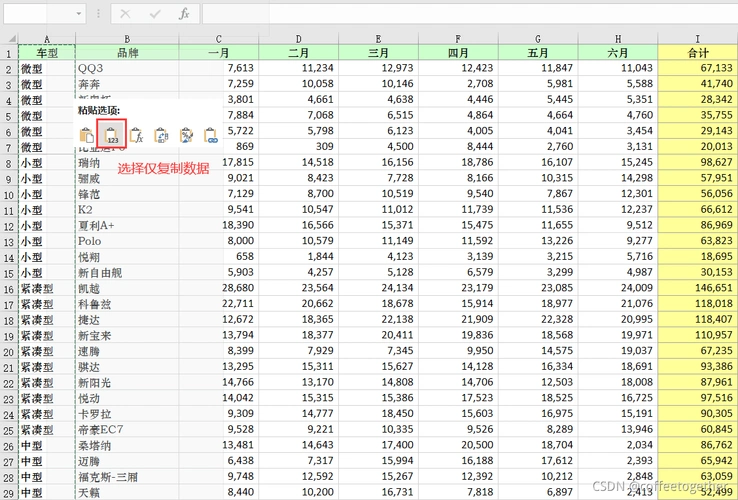The image size is (738, 500).
Task: Click the 车型 header cell
Action: coord(46,53)
